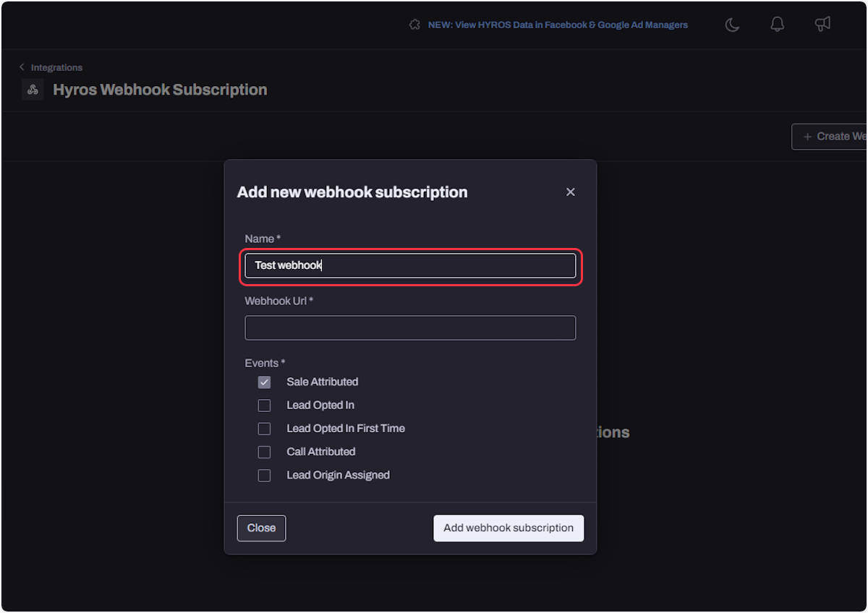Image resolution: width=868 pixels, height=613 pixels.
Task: Click Add webhook subscription button
Action: coord(509,528)
